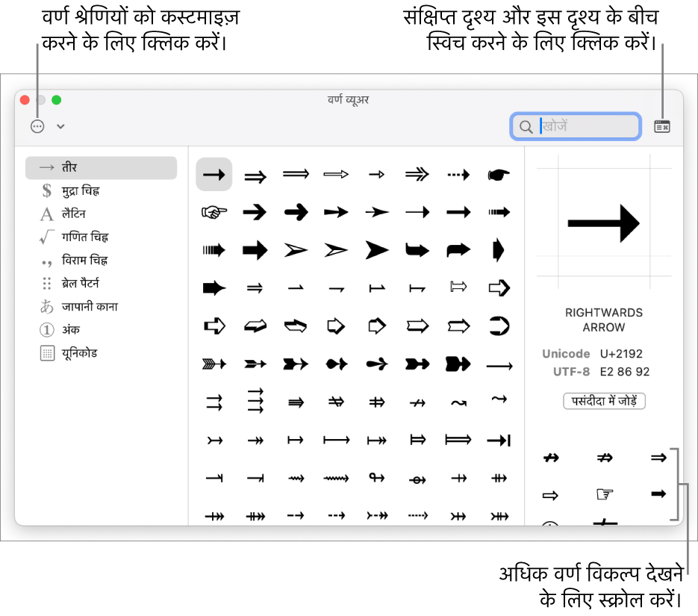Screen dimensions: 698x616
Task: Choose the solid black arrowhead in third row
Action: pyautogui.click(x=377, y=250)
